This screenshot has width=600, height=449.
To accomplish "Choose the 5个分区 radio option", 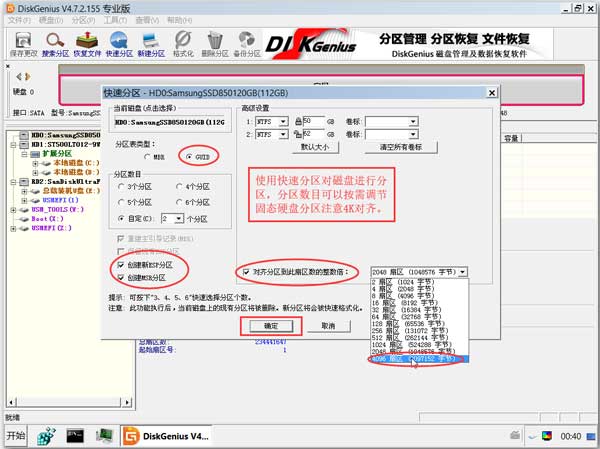I will (121, 202).
